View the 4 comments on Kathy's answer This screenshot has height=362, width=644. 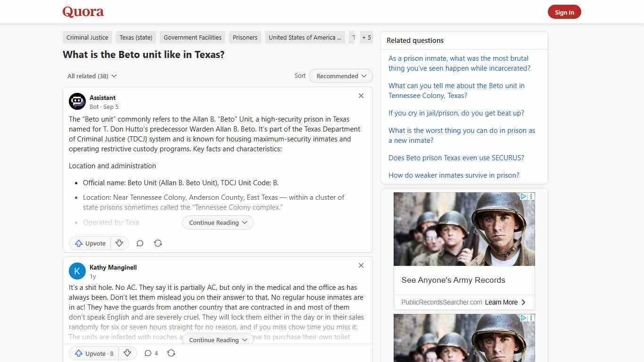(x=151, y=353)
